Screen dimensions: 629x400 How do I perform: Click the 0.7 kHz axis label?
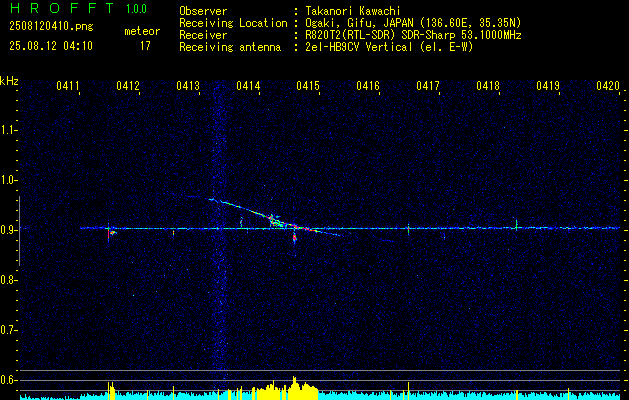tap(8, 330)
